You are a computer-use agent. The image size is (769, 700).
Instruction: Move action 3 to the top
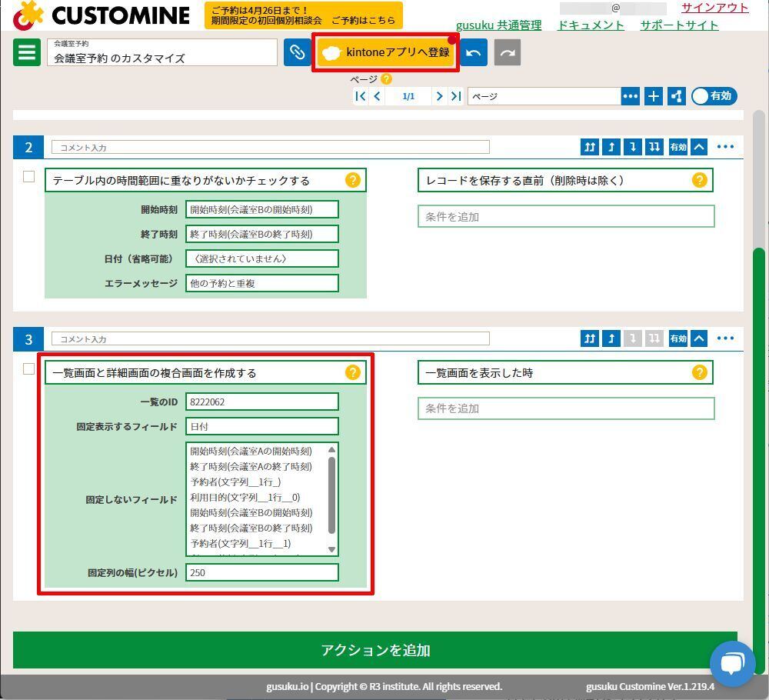pyautogui.click(x=590, y=338)
